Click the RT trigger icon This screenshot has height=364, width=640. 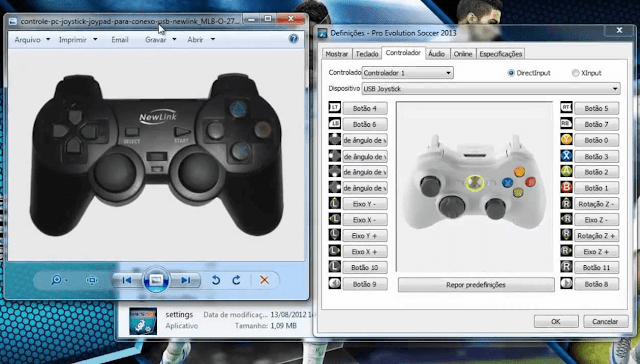click(x=566, y=108)
